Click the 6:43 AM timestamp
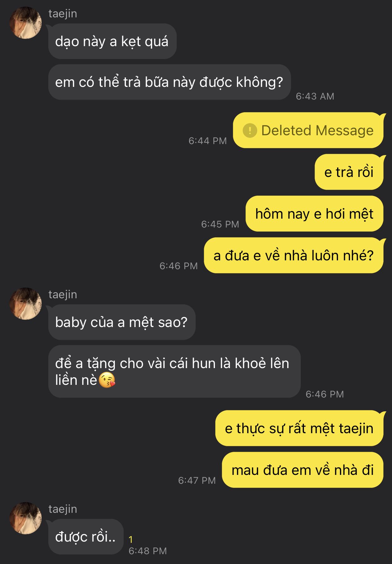 coord(315,96)
